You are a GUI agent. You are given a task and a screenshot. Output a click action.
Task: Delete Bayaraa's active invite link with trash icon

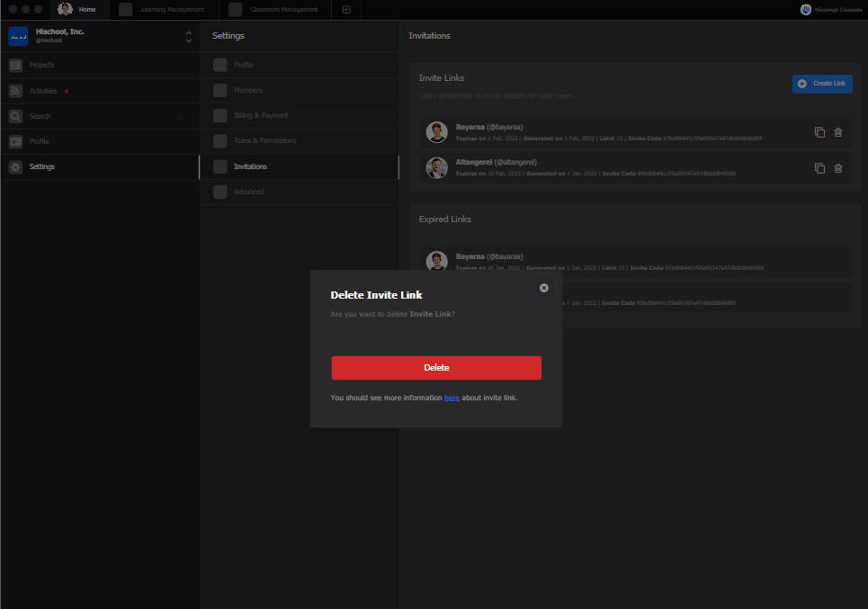(838, 132)
